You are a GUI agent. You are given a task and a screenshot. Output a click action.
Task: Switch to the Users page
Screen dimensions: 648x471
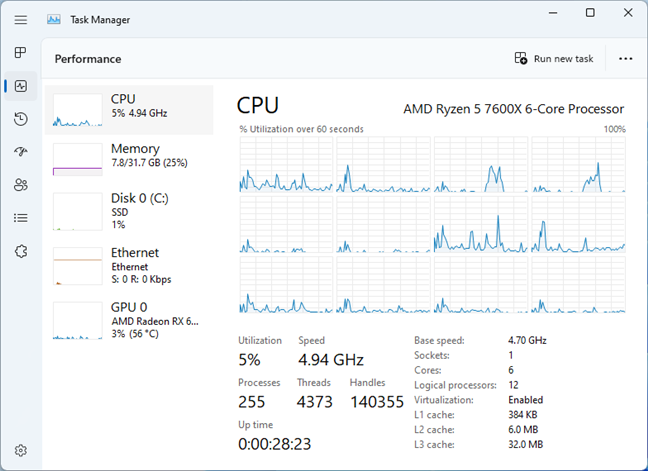20,185
